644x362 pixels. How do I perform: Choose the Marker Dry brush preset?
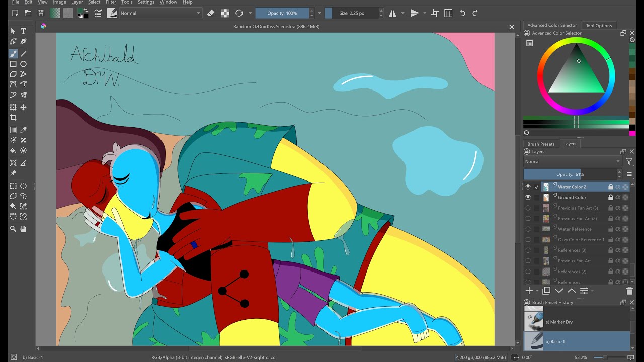click(577, 322)
